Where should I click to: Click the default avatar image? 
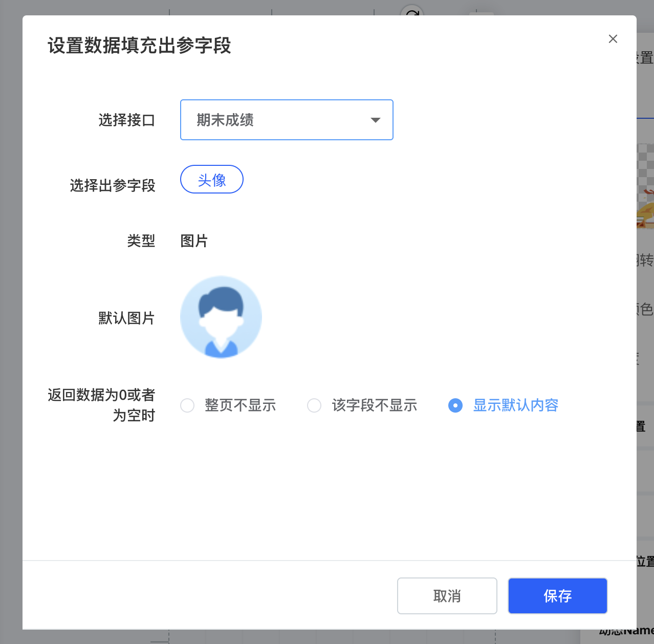pos(221,317)
